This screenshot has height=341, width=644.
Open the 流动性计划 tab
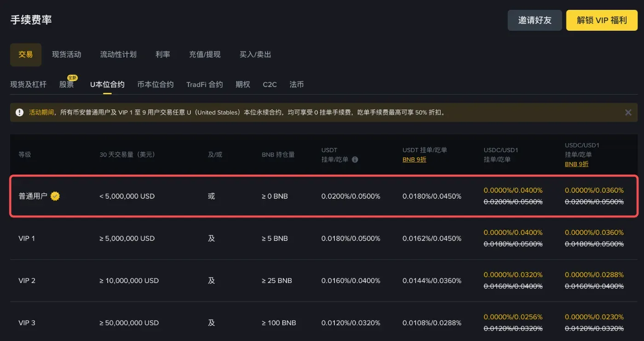pos(118,55)
